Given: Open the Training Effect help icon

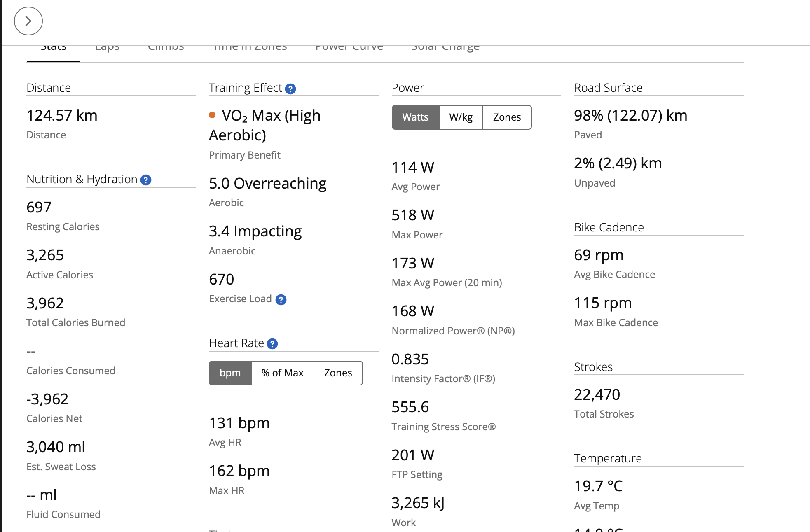Looking at the screenshot, I should [x=290, y=89].
